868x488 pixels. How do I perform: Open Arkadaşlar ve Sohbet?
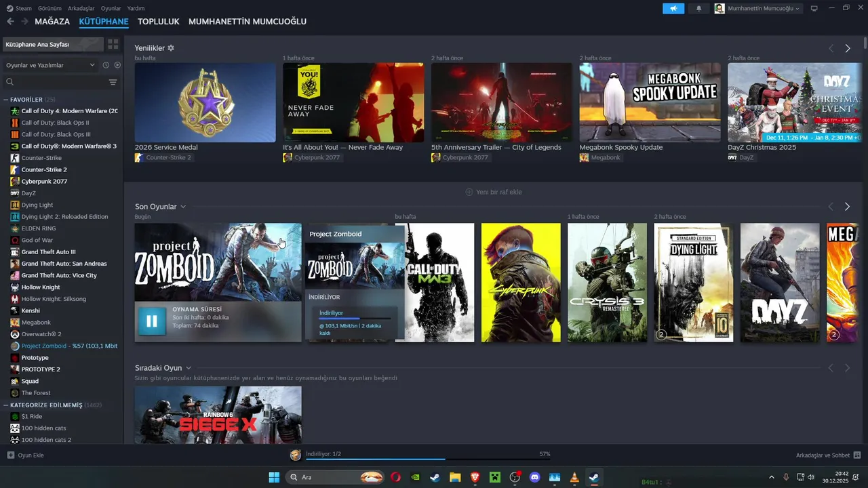828,455
